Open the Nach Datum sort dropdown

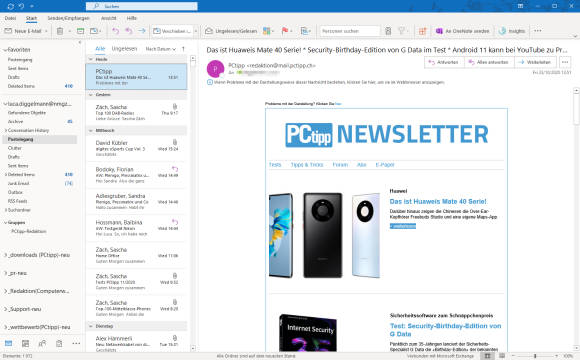coord(161,49)
